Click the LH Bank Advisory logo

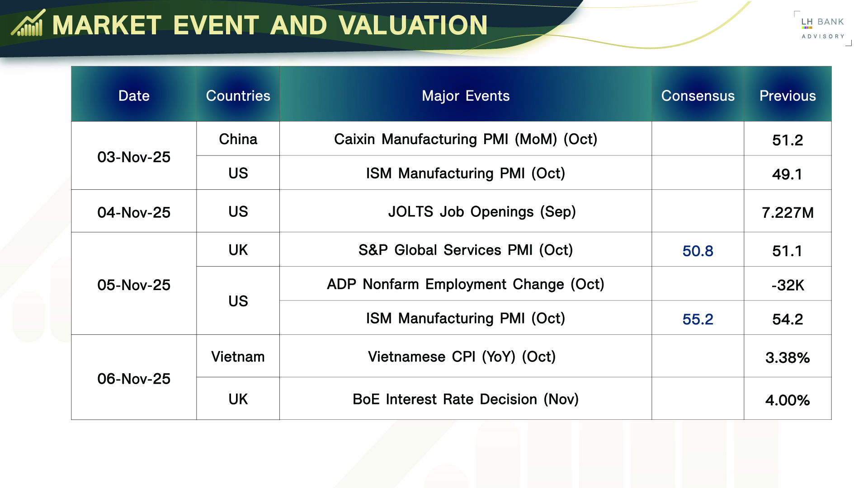[x=822, y=28]
